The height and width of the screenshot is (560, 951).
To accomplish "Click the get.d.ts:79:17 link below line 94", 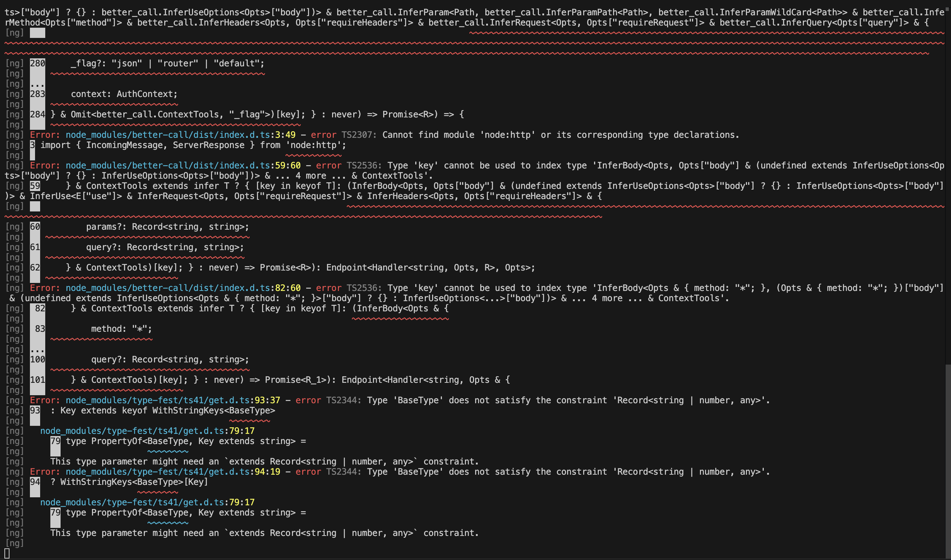I will [147, 503].
